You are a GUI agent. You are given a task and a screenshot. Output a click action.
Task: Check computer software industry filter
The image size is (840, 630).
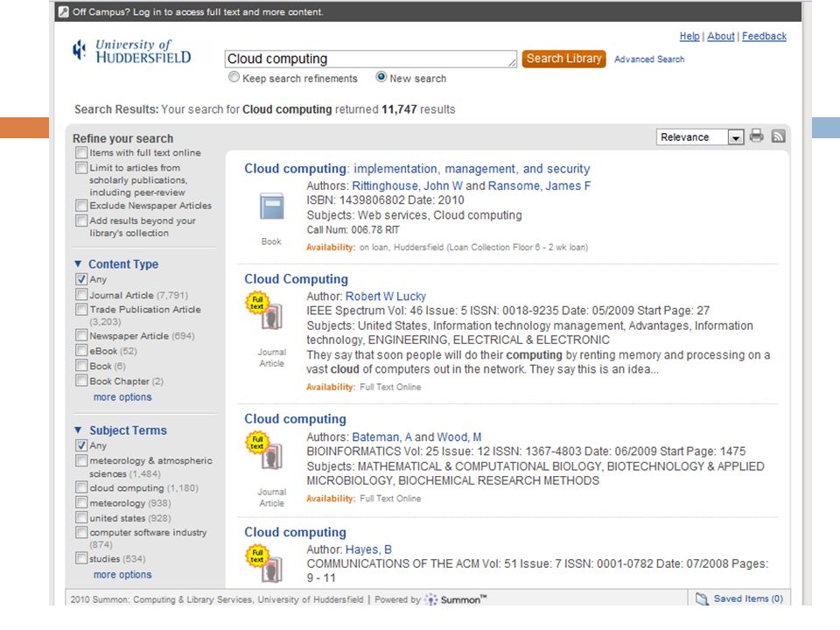80,533
